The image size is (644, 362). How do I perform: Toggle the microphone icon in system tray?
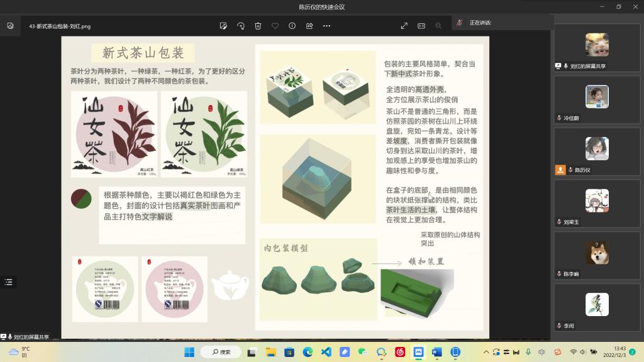(x=528, y=352)
